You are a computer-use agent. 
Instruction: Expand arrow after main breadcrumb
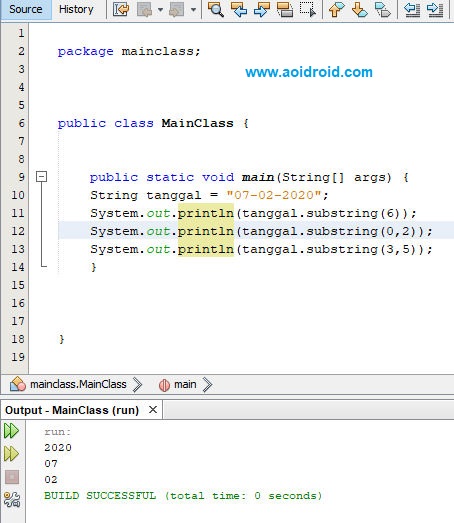coord(207,385)
